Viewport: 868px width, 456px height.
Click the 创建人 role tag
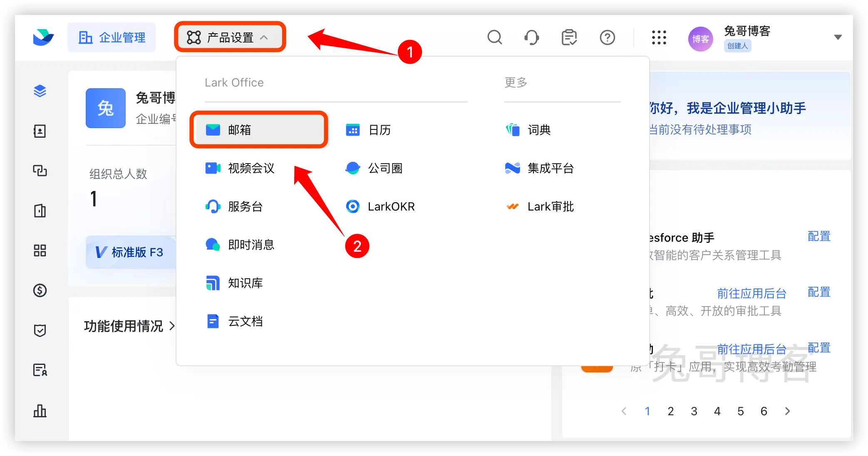(x=737, y=46)
